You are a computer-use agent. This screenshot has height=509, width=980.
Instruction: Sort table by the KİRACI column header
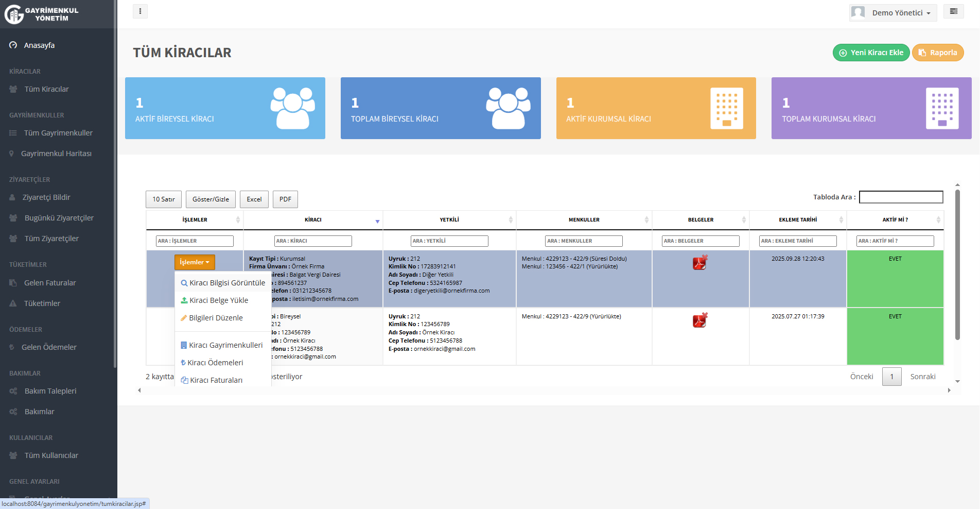313,220
